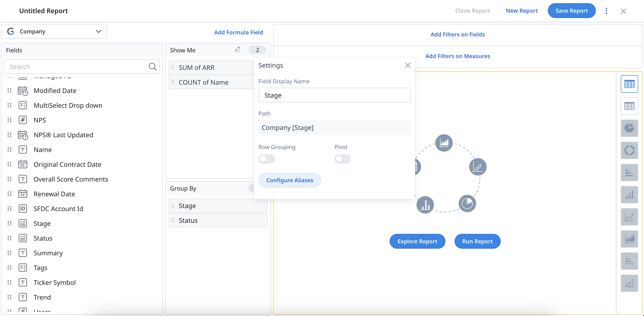
Task: Click the Show Me count badge 2
Action: tap(257, 50)
